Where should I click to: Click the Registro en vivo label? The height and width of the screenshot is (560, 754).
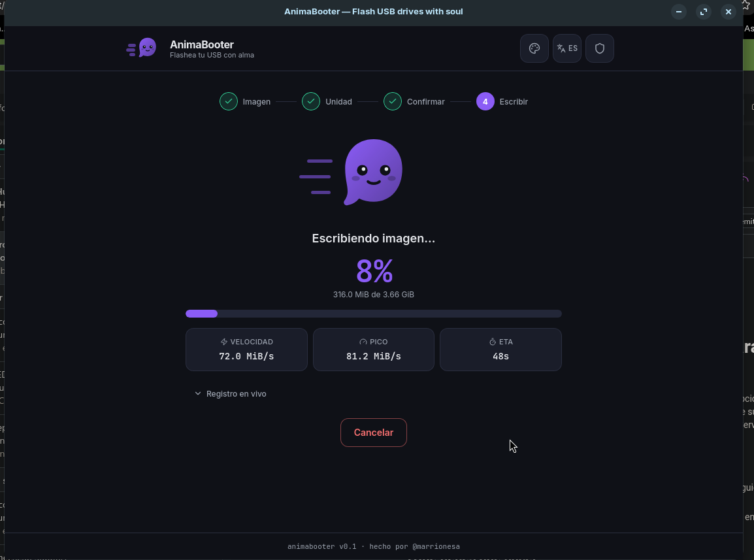[236, 393]
